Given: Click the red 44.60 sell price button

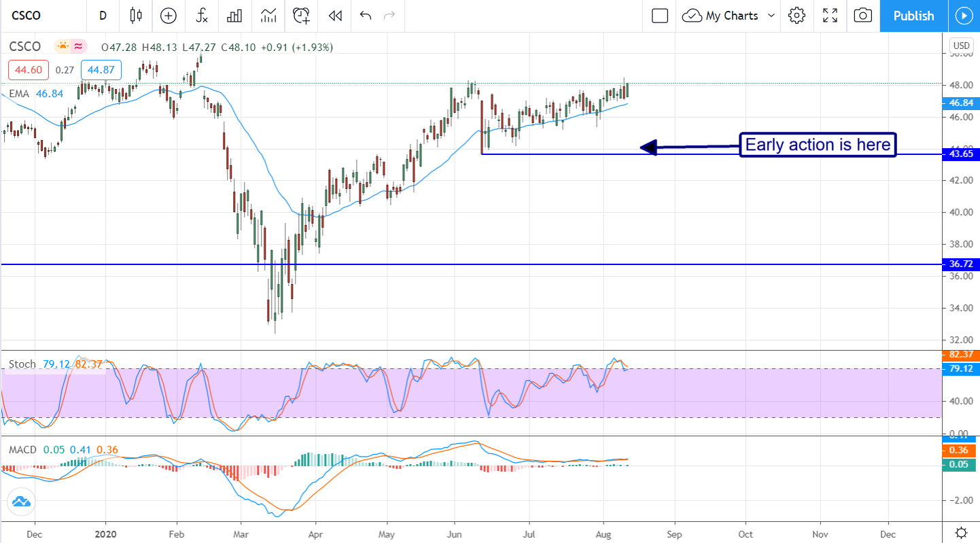Looking at the screenshot, I should coord(28,69).
